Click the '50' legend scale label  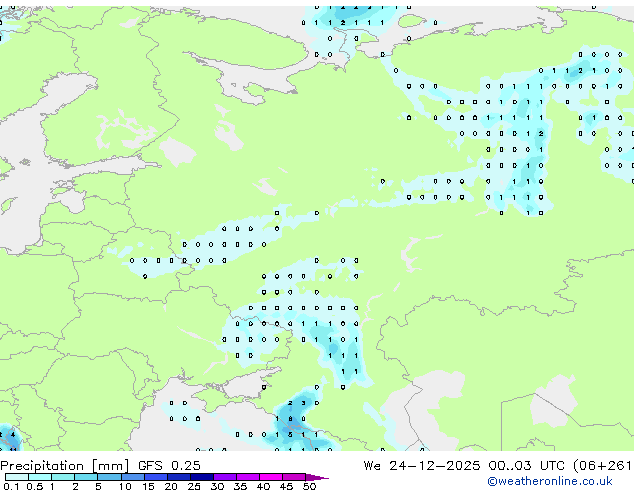[309, 486]
